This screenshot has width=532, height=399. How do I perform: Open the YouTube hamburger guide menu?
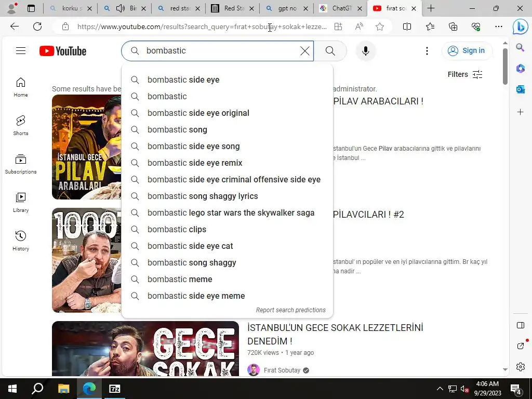coord(21,51)
